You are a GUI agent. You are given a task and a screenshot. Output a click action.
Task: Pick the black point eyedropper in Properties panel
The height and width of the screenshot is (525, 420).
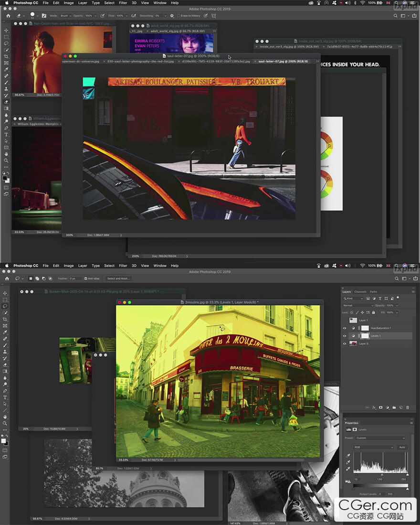348,456
